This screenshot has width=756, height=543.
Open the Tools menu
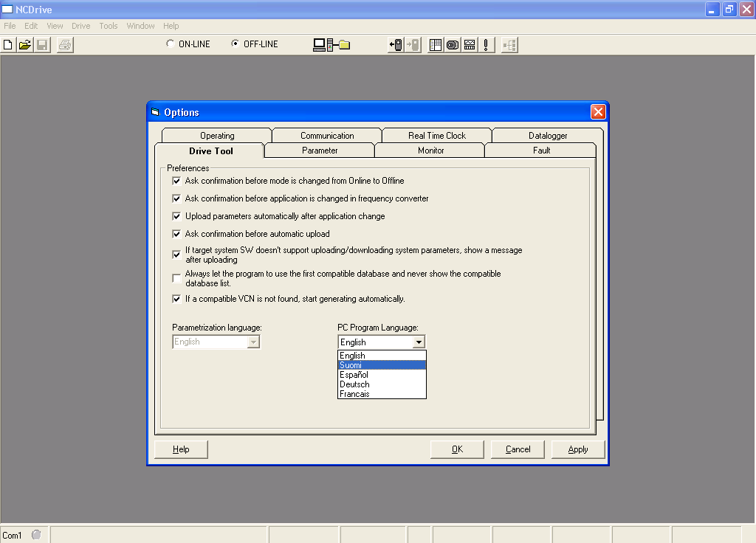pyautogui.click(x=109, y=26)
